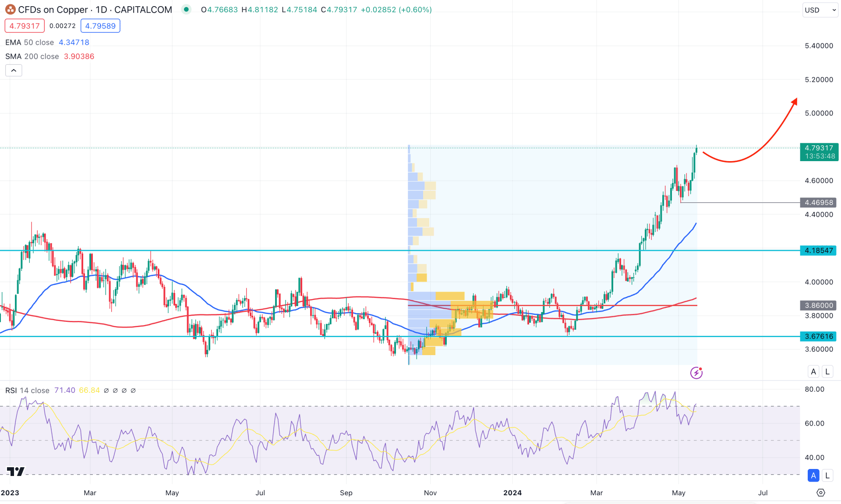This screenshot has height=504, width=841.
Task: Click the EMA value 4.34718
Action: coord(74,42)
